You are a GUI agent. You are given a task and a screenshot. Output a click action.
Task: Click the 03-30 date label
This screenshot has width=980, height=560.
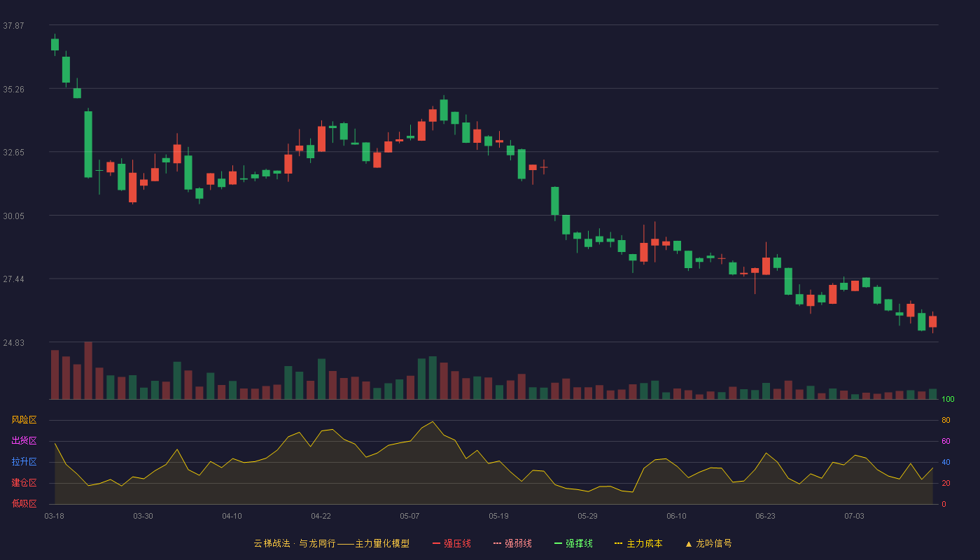pos(143,516)
